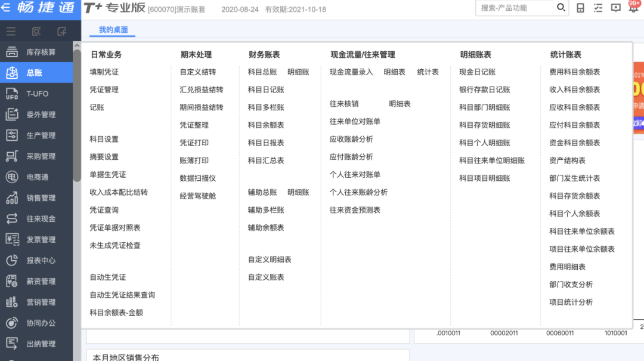The image size is (644, 361).
Task: Click the notification bell with 99+ badge
Action: [633, 8]
